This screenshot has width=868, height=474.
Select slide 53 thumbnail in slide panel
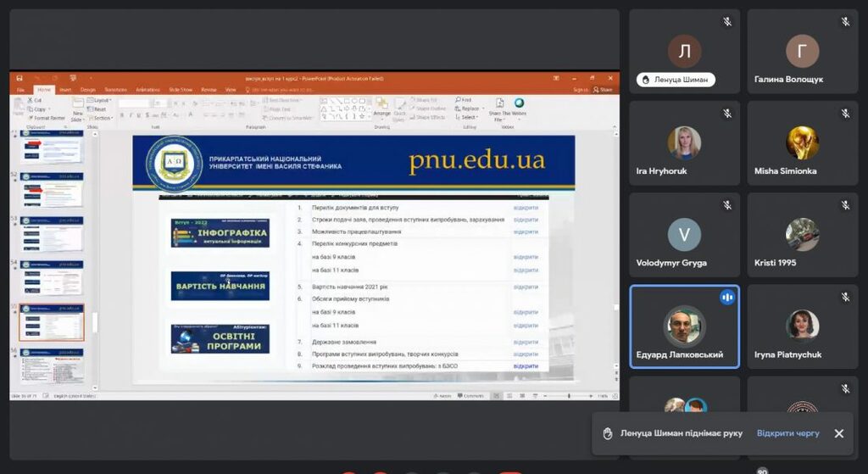coord(53,234)
